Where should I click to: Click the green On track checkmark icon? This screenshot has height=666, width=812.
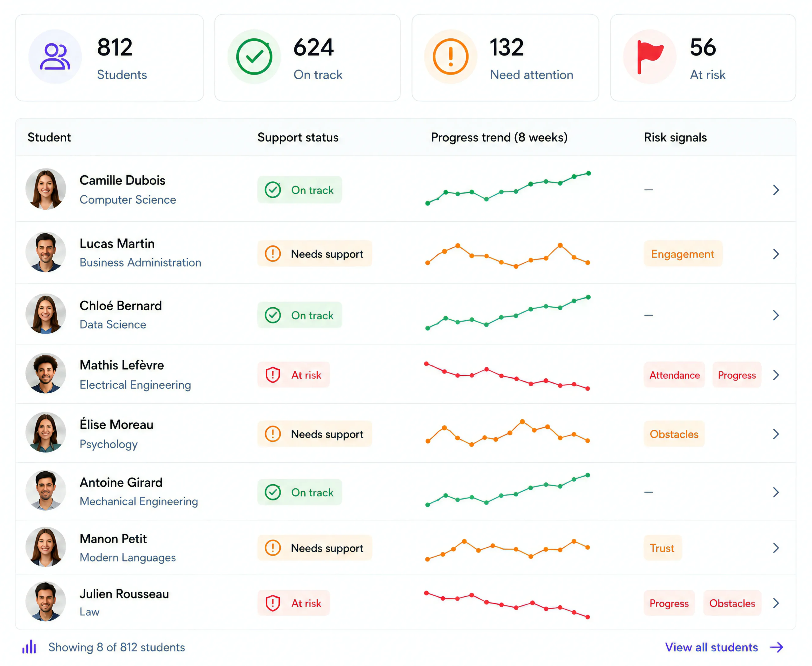pyautogui.click(x=254, y=56)
